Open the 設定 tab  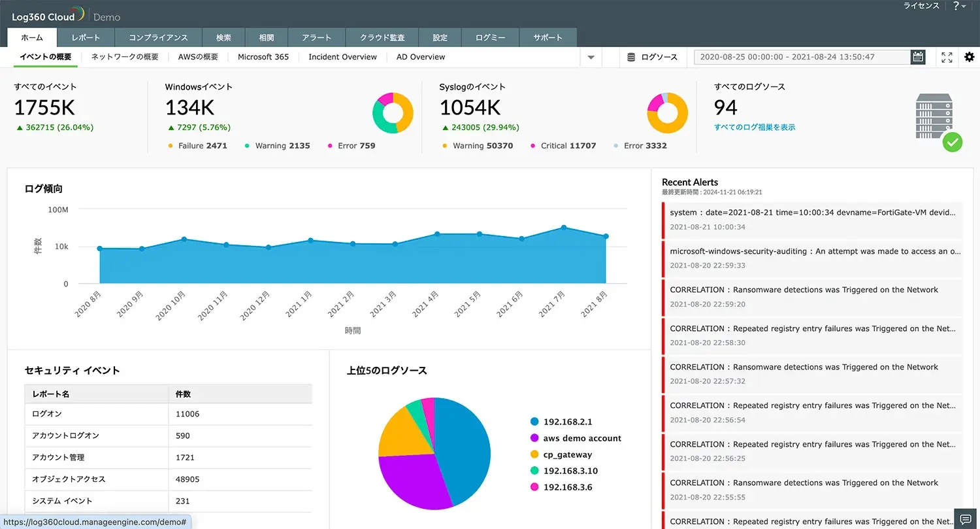click(x=440, y=37)
